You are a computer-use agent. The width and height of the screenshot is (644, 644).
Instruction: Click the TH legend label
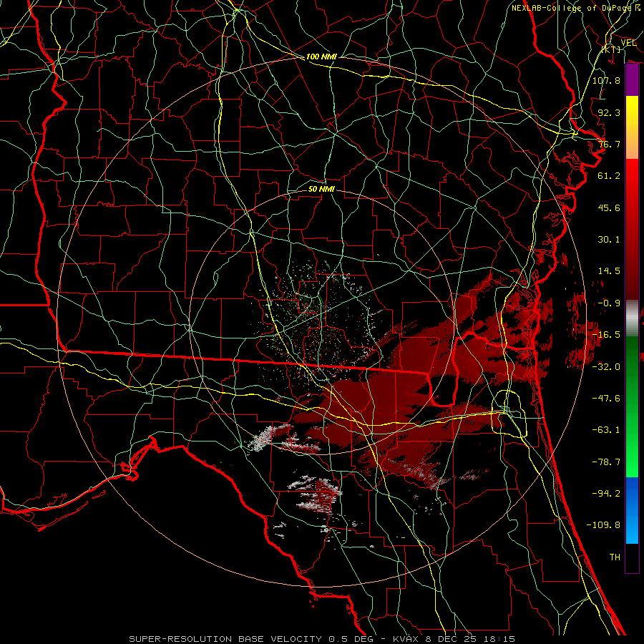(x=615, y=557)
